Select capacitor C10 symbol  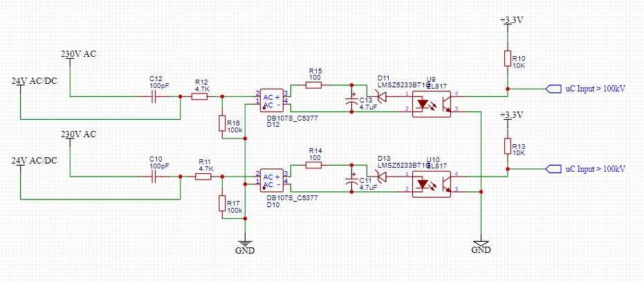coord(154,177)
